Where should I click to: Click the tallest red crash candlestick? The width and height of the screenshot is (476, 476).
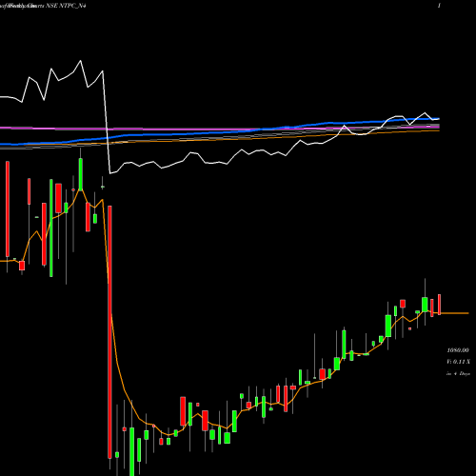pos(109,332)
